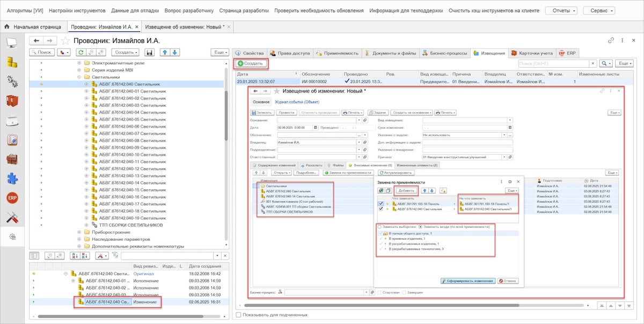Clear the lower panel filter field
Image resolution: width=644 pixels, height=324 pixels.
coord(225,256)
